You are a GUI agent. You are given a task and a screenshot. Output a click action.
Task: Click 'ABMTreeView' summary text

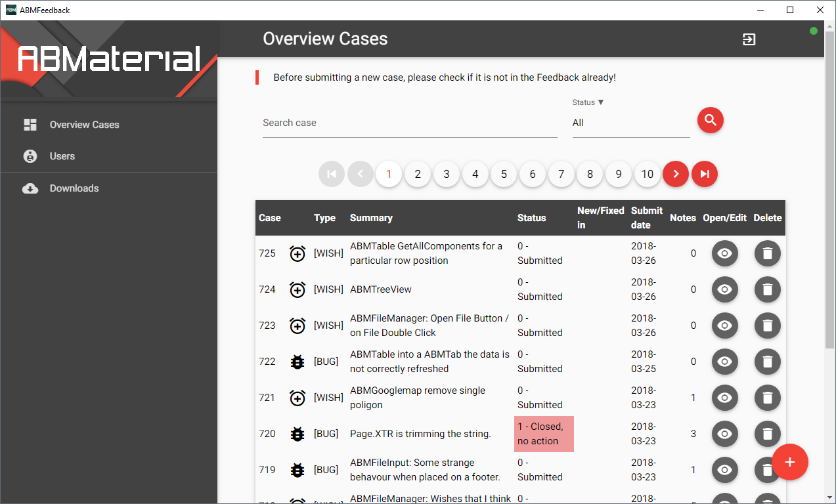point(381,289)
